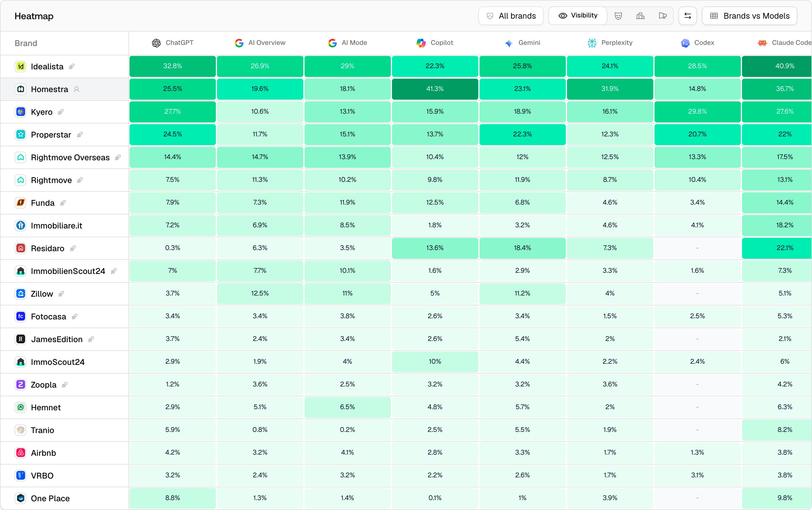The image size is (812, 510).
Task: Click the Copilot column header
Action: pos(435,43)
